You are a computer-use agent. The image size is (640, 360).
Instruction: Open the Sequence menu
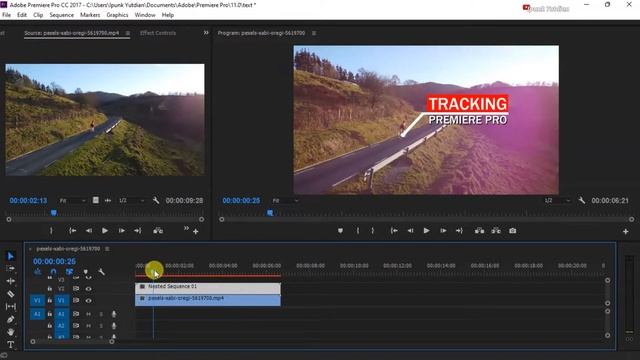62,15
